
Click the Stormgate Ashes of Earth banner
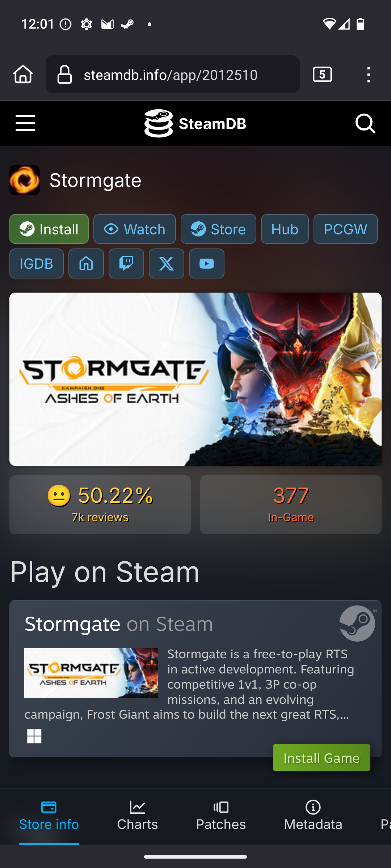pos(195,379)
